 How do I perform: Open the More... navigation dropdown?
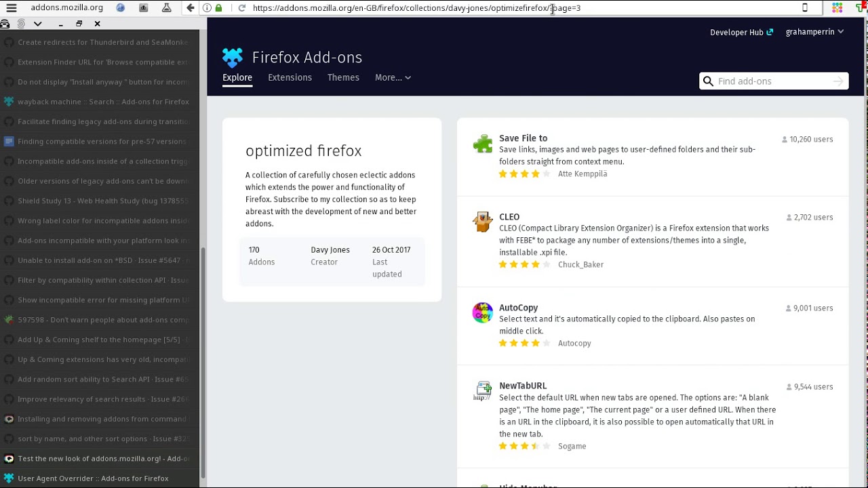pos(393,77)
